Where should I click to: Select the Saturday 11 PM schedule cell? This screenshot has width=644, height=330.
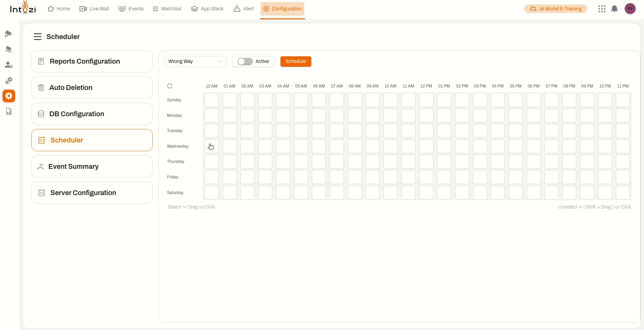623,193
